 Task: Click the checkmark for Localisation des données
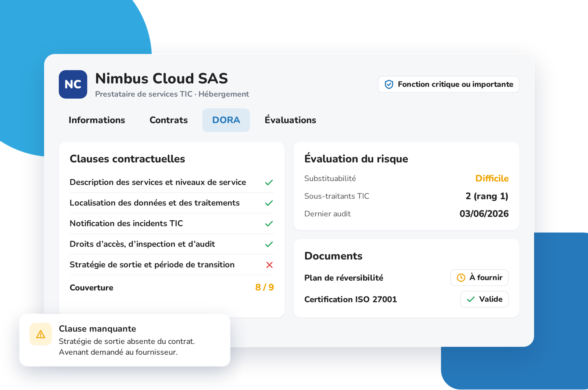pos(269,203)
